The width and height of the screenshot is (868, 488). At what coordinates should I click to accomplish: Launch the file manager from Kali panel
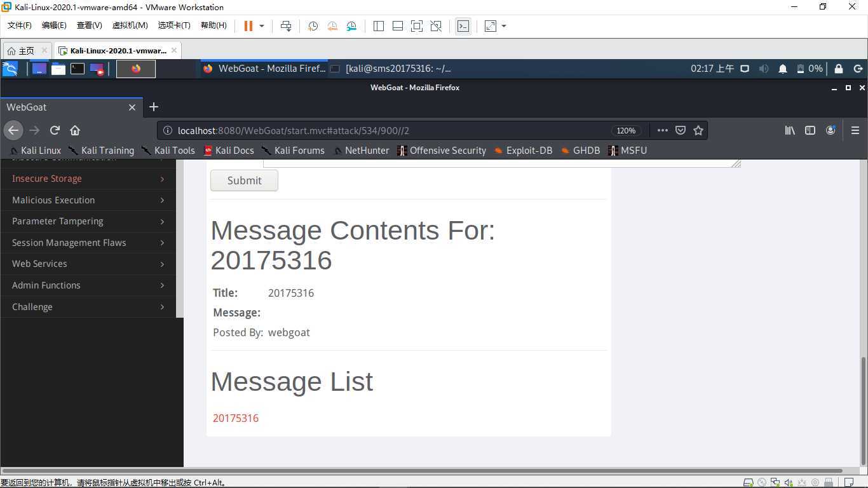click(x=58, y=69)
